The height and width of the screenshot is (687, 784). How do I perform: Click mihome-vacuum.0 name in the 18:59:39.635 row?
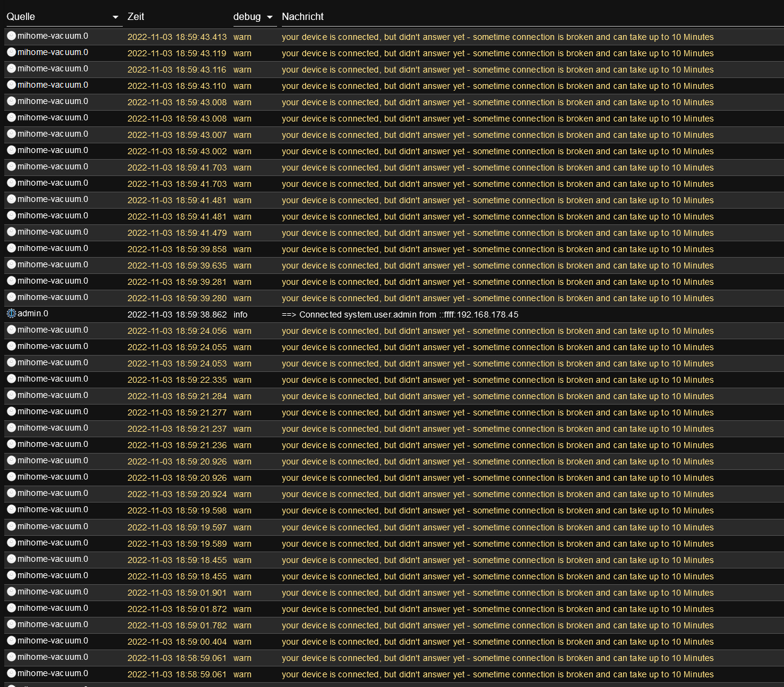tap(53, 265)
